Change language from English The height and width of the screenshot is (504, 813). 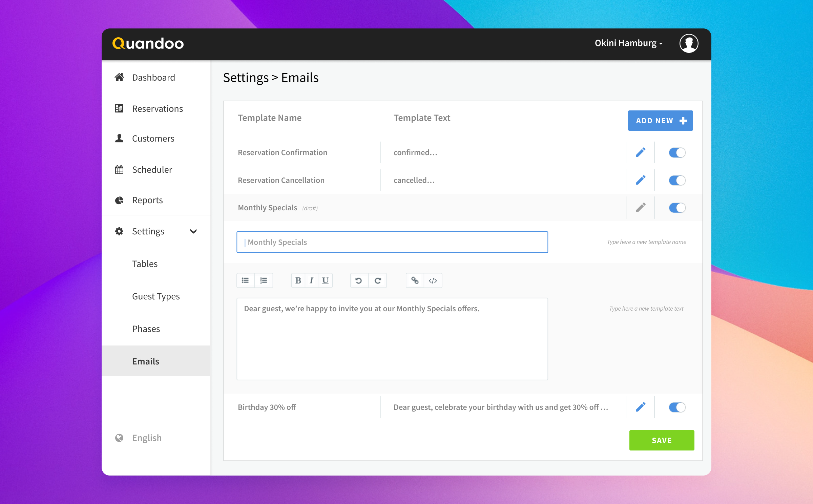click(x=147, y=438)
